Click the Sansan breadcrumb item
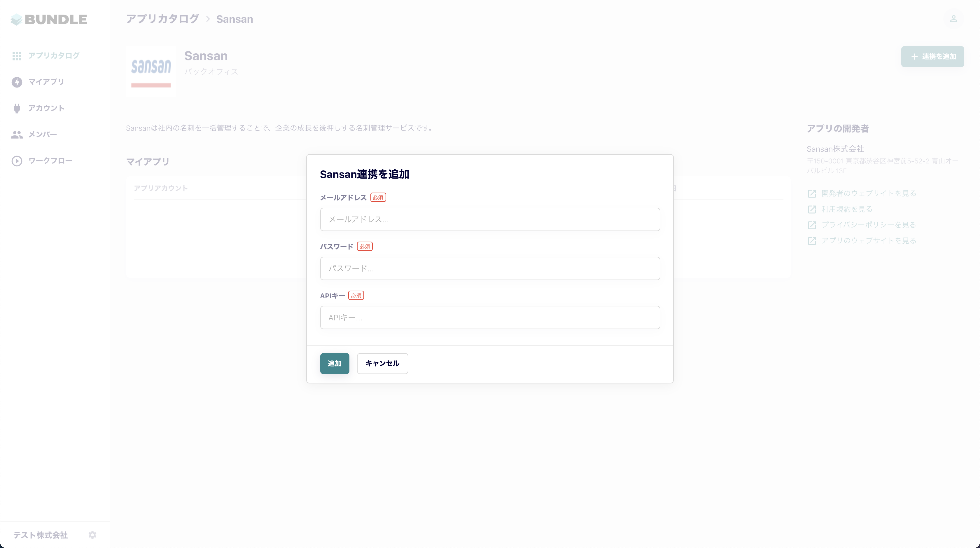This screenshot has height=548, width=980. coord(235,19)
